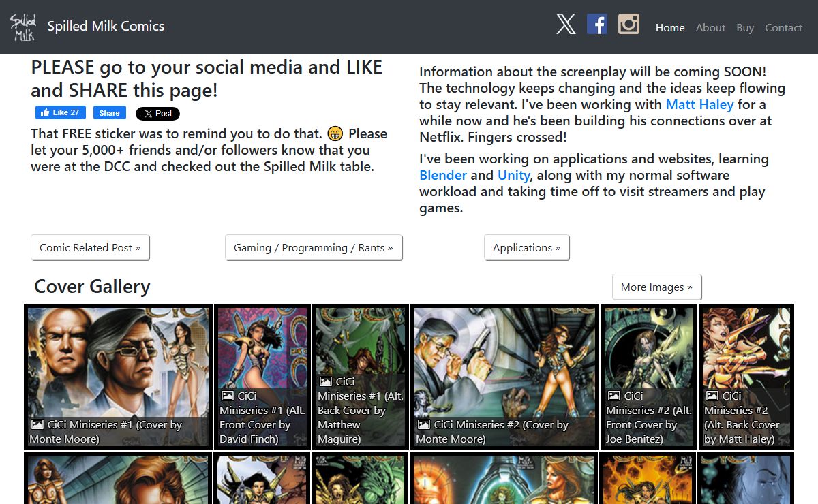
Task: Click the Spilled Milk logo icon
Action: pyautogui.click(x=22, y=27)
